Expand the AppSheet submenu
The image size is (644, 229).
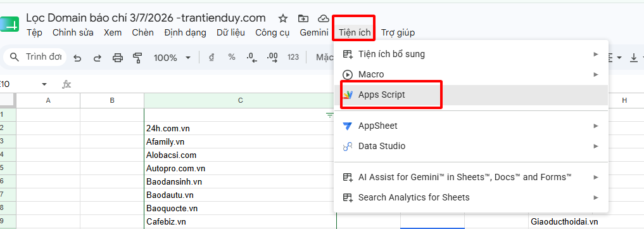click(x=595, y=126)
